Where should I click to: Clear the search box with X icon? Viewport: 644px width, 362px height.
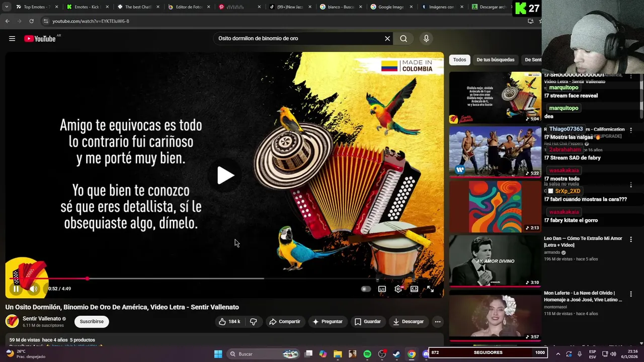[387, 38]
